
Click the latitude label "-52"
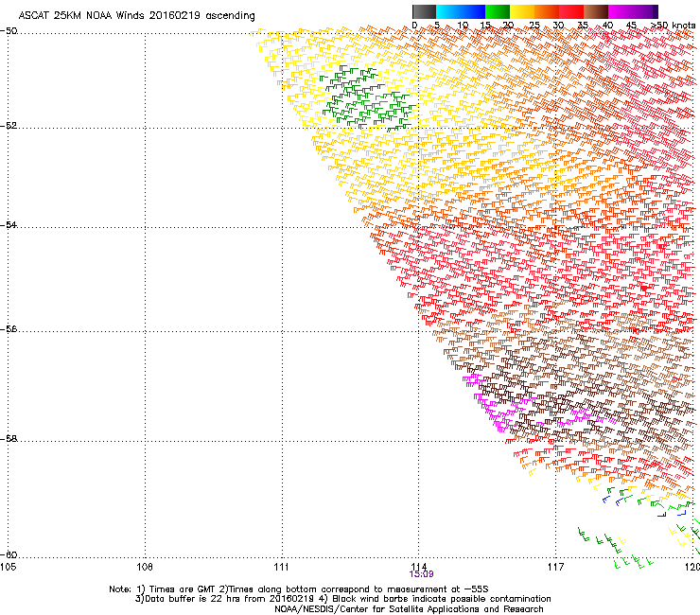9,126
